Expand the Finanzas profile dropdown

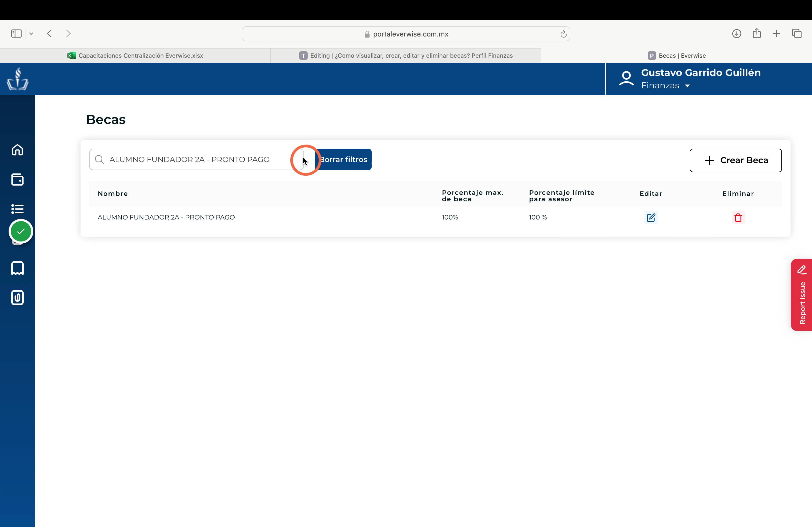pyautogui.click(x=687, y=86)
